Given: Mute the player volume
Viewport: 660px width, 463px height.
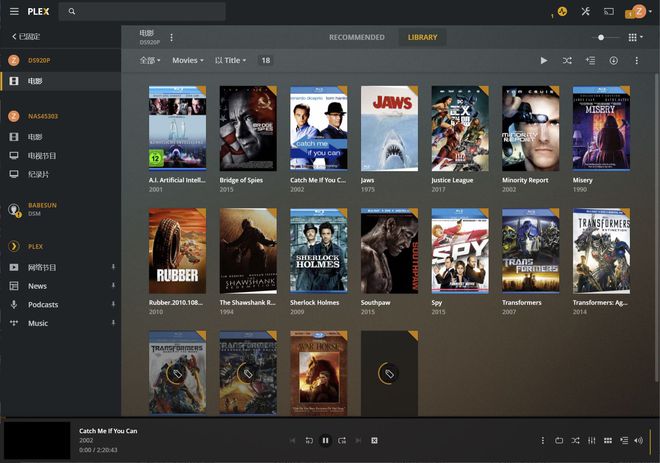Looking at the screenshot, I should click(x=638, y=440).
